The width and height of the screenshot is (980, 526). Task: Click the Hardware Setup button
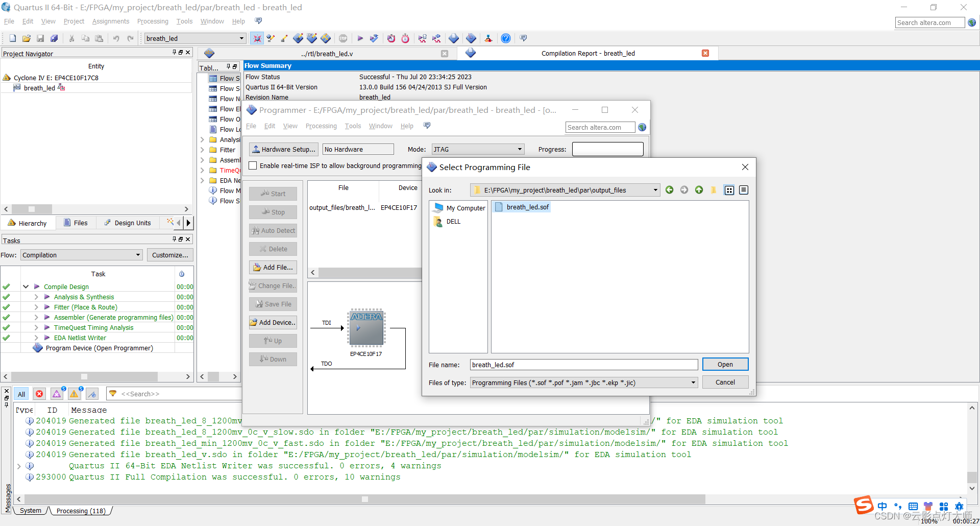[284, 149]
